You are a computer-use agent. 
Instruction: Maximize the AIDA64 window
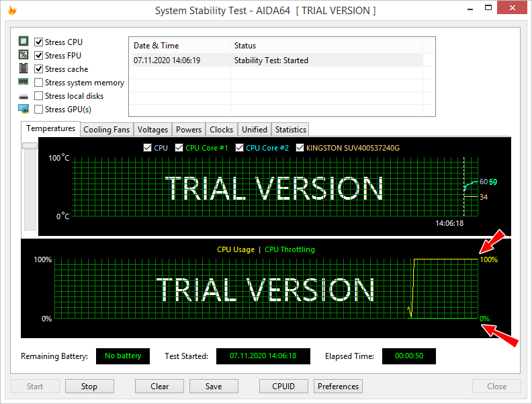pos(488,8)
